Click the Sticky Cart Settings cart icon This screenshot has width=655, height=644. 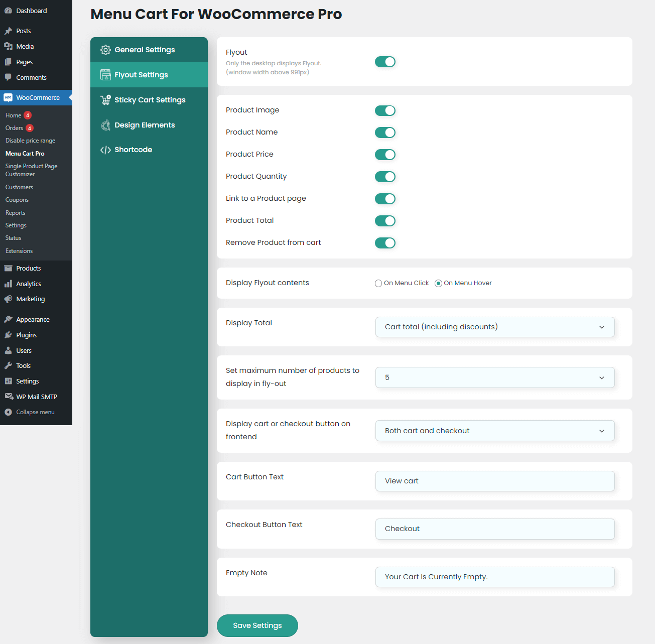click(105, 100)
